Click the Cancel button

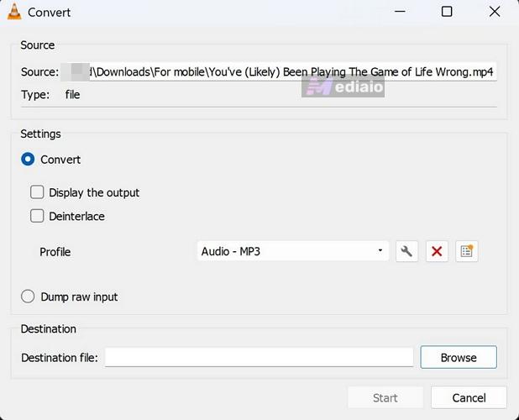[x=469, y=397]
